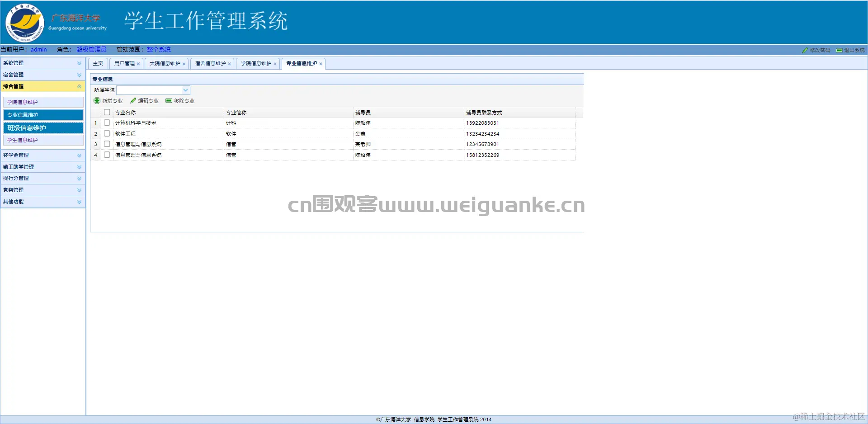
Task: Switch to the 用户管理 tab
Action: click(124, 63)
